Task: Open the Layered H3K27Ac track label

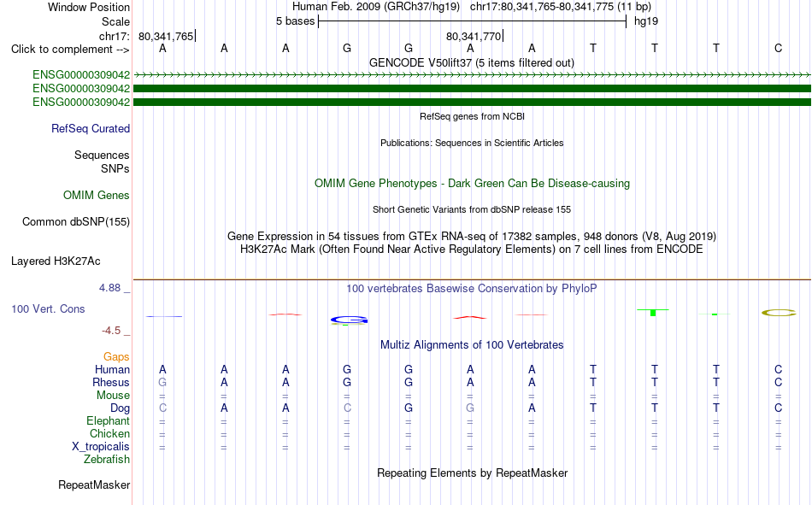Action: click(x=56, y=261)
